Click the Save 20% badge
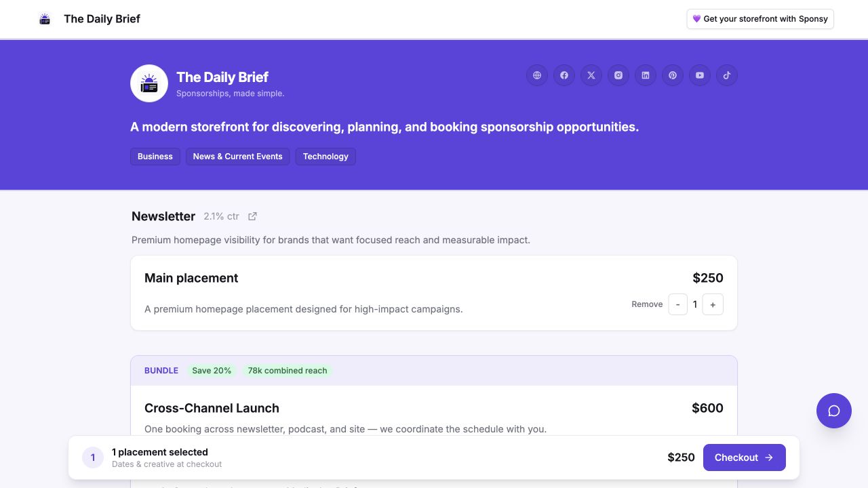The height and width of the screenshot is (488, 868). (212, 371)
